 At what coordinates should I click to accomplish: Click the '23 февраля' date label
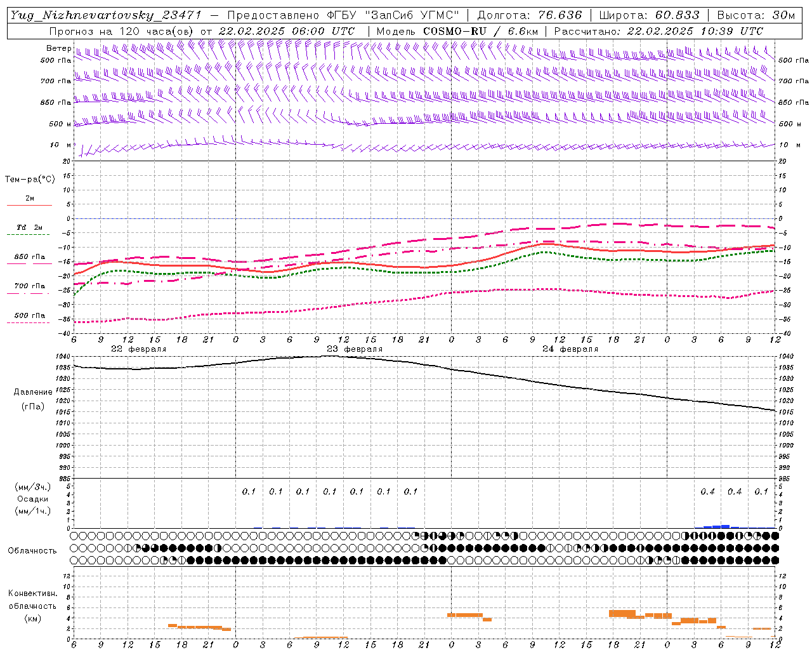pos(355,348)
